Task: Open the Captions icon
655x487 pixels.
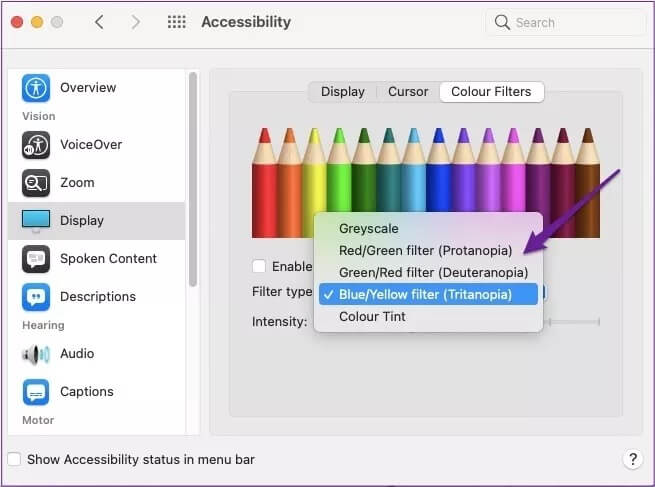Action: (36, 392)
